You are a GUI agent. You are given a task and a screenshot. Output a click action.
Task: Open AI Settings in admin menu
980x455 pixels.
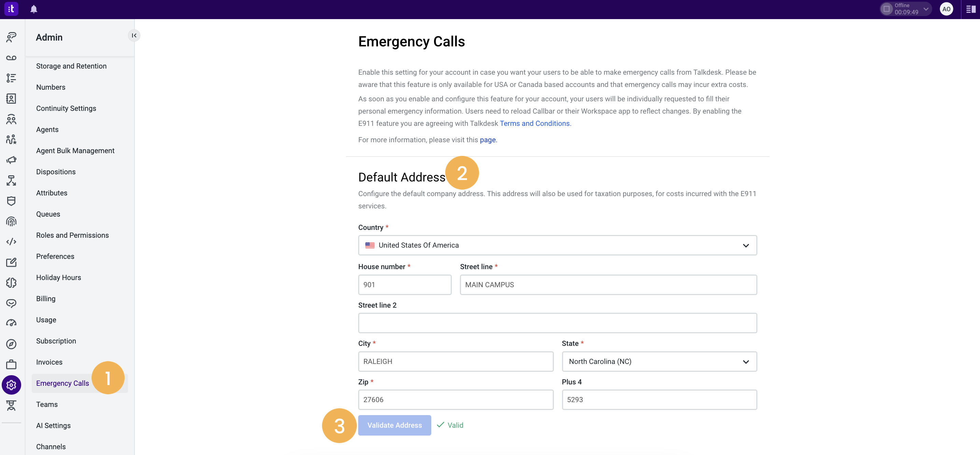53,426
